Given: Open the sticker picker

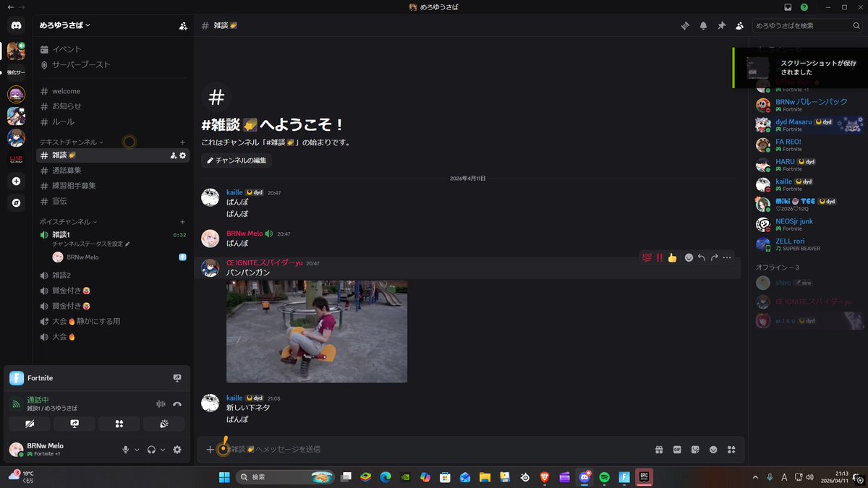Looking at the screenshot, I should click(695, 450).
